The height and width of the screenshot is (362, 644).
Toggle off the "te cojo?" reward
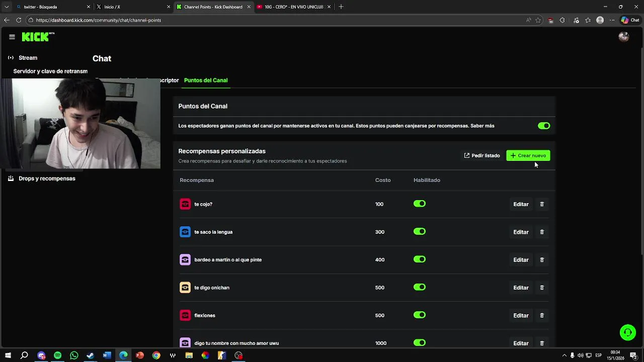tap(420, 204)
